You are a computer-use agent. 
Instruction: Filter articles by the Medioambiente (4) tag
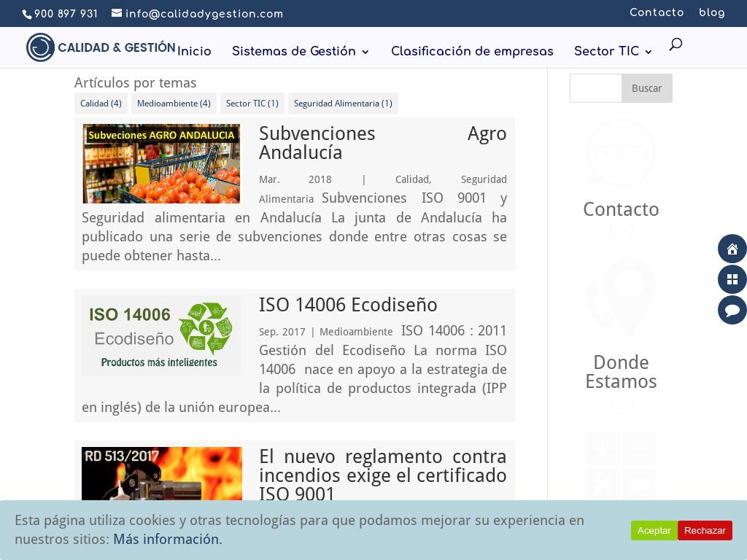174,104
